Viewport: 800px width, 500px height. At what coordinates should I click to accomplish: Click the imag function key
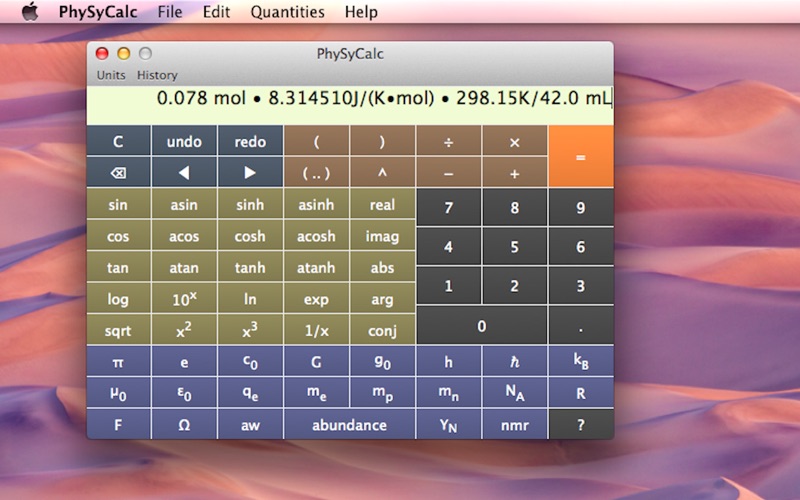tap(382, 236)
